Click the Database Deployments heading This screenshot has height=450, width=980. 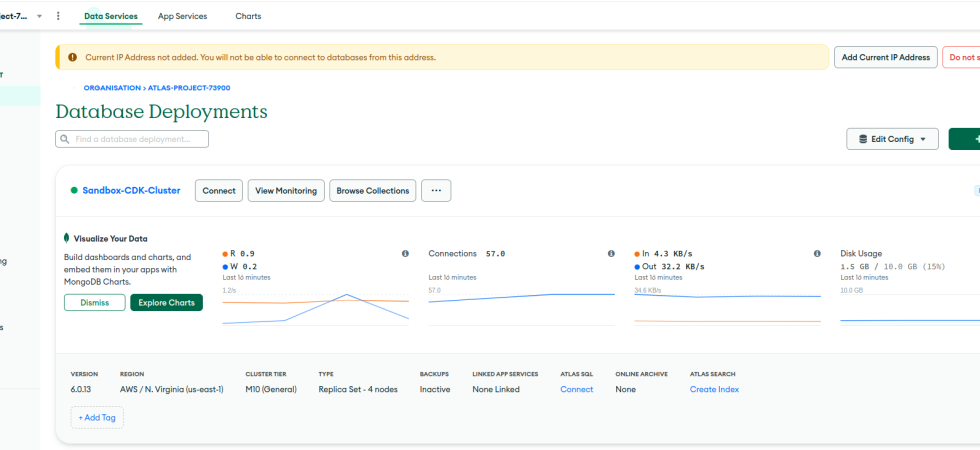[162, 112]
